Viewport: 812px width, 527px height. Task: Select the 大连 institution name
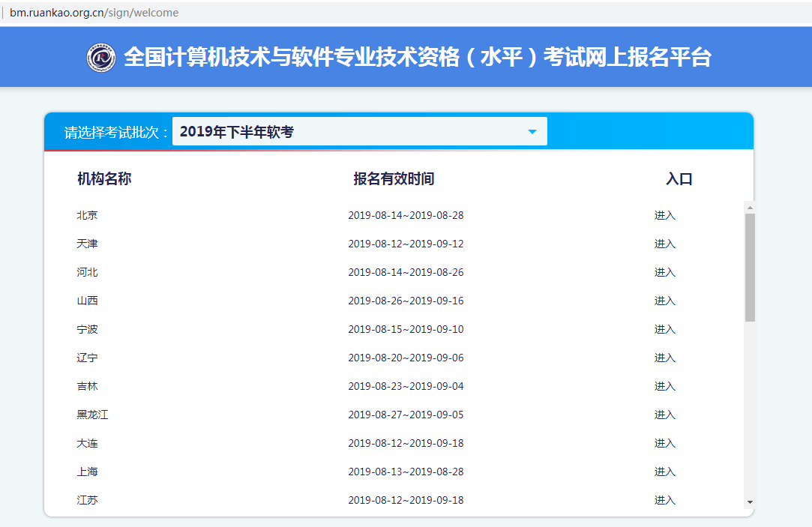tap(87, 443)
